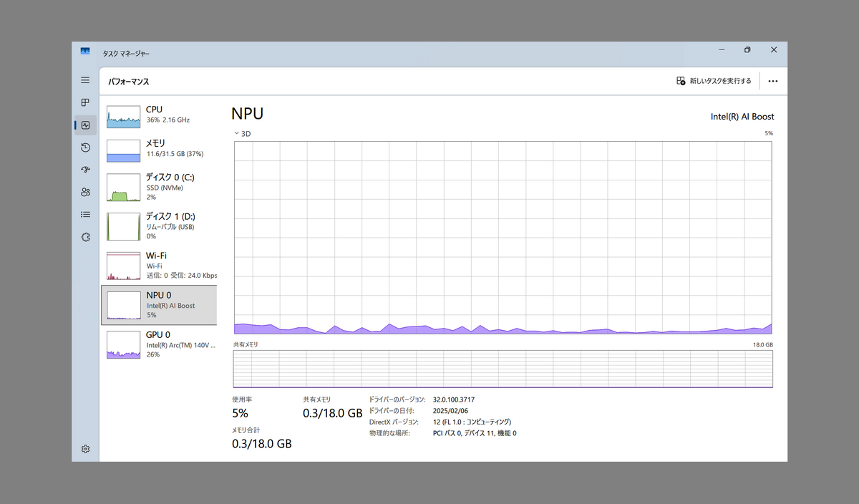Open the 3D graph engine dropdown
859x504 pixels.
tap(242, 134)
